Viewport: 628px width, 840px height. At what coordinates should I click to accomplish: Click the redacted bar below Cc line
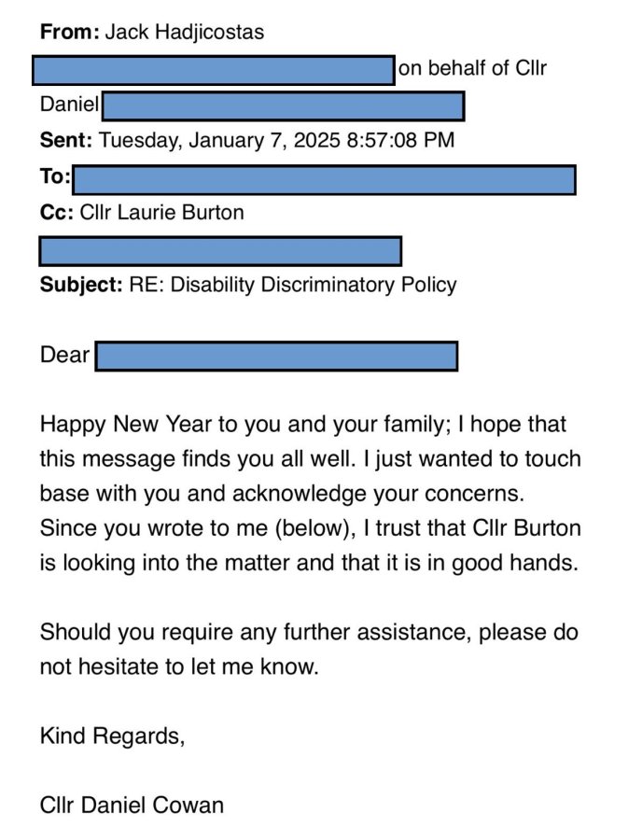[220, 251]
